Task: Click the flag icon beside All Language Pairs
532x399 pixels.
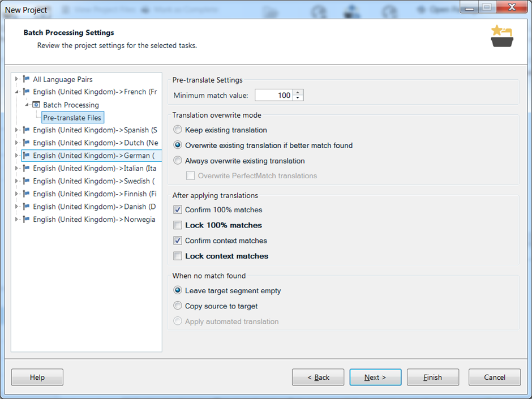Action: pyautogui.click(x=26, y=79)
